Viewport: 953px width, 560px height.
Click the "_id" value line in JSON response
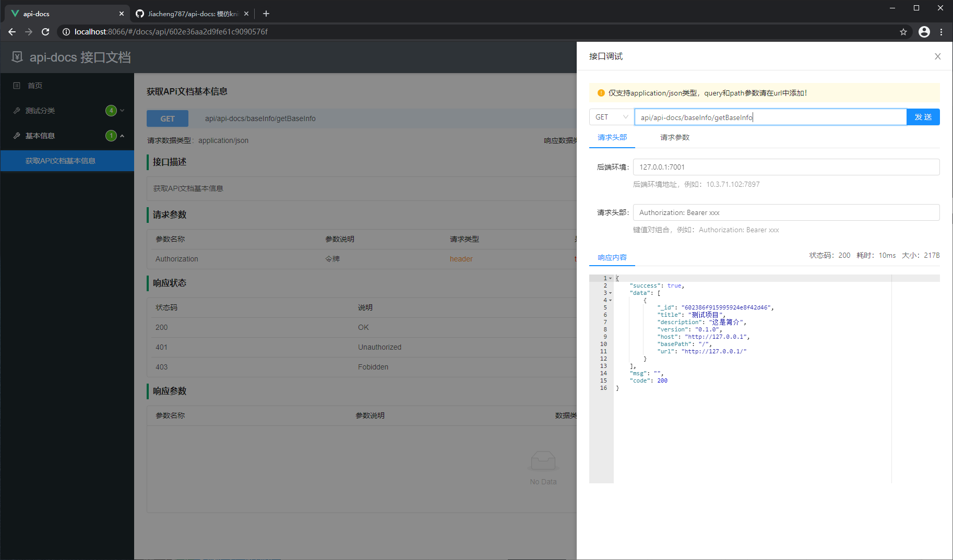[x=716, y=307]
